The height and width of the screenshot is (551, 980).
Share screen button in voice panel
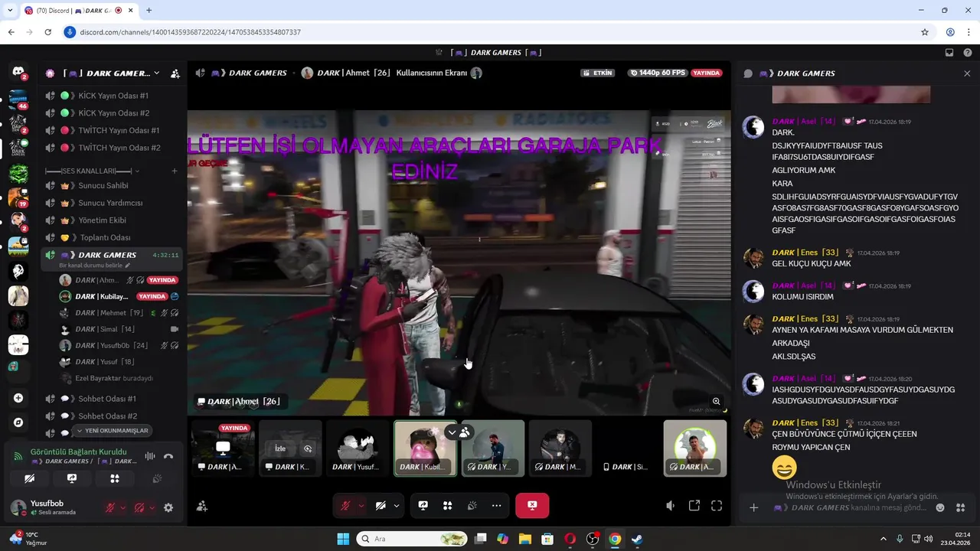tap(72, 478)
